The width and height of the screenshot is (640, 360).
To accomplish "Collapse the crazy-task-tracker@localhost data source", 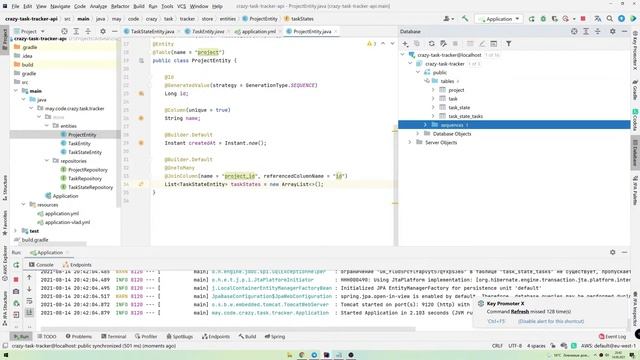I will click(x=402, y=55).
